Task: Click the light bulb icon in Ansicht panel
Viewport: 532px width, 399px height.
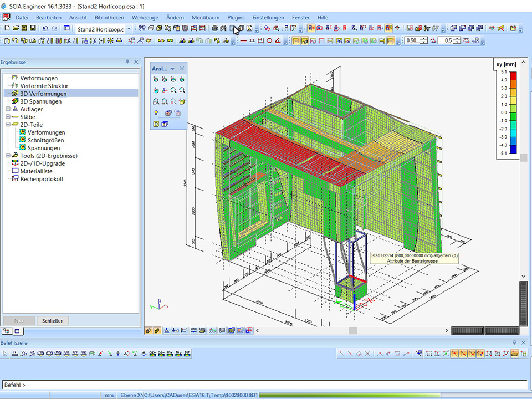Action: [x=157, y=113]
